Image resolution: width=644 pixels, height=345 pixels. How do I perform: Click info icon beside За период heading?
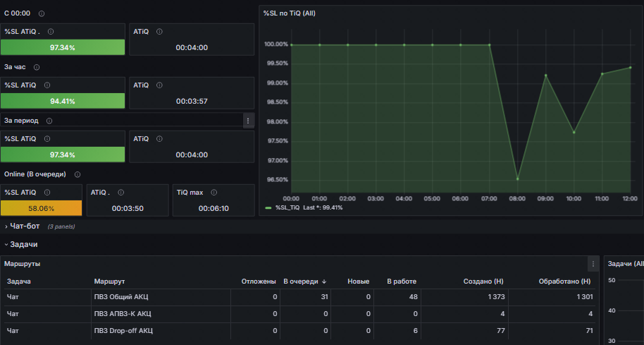pos(49,121)
